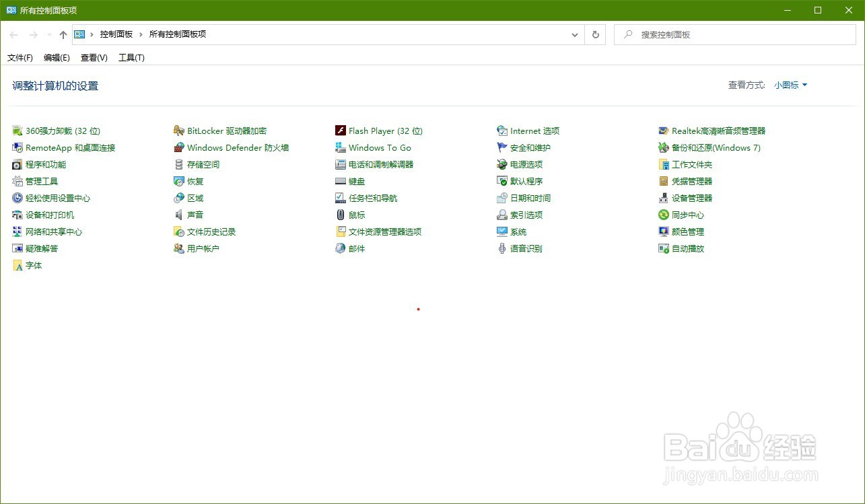This screenshot has height=504, width=865.
Task: Open 疑难解答 icon
Action: point(18,248)
